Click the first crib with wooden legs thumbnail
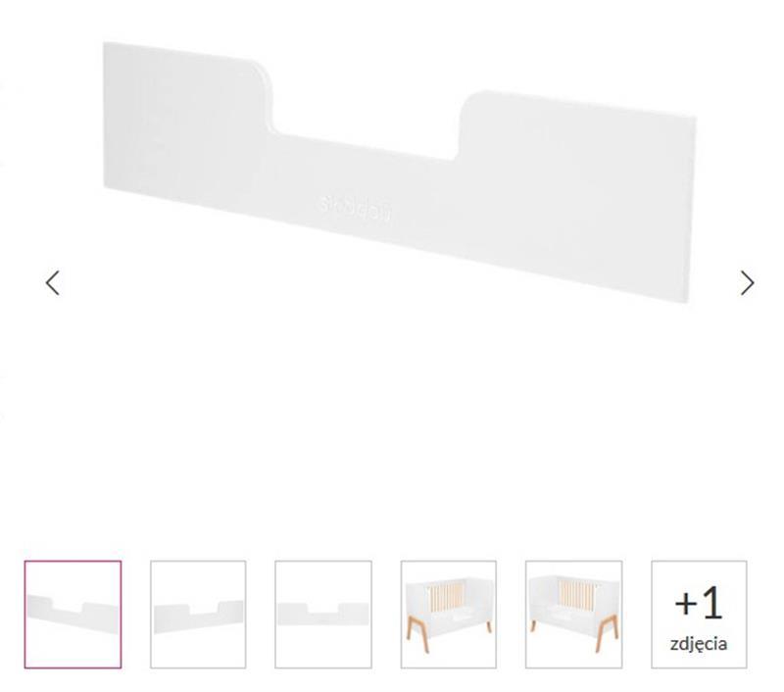Image resolution: width=784 pixels, height=692 pixels. [449, 615]
